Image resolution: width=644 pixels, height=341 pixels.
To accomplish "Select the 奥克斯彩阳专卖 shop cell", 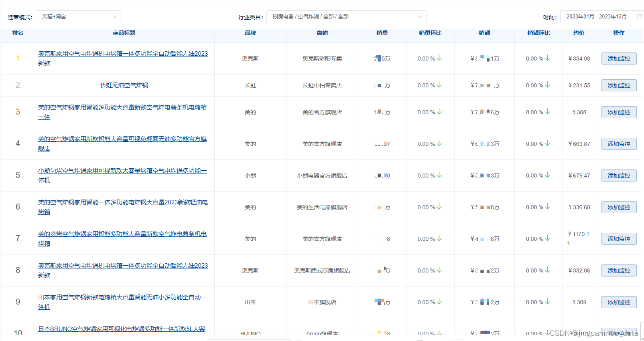I will (x=322, y=59).
